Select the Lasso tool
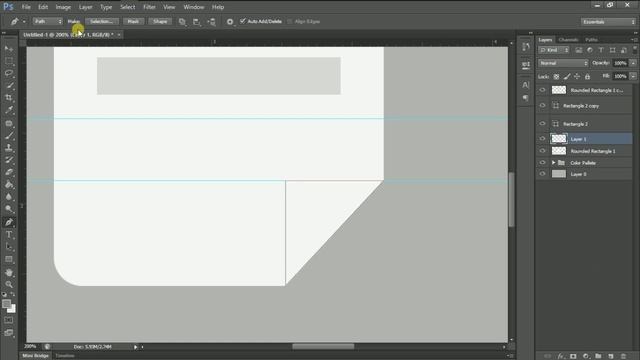Screen dimensions: 640x360 (x=9, y=73)
